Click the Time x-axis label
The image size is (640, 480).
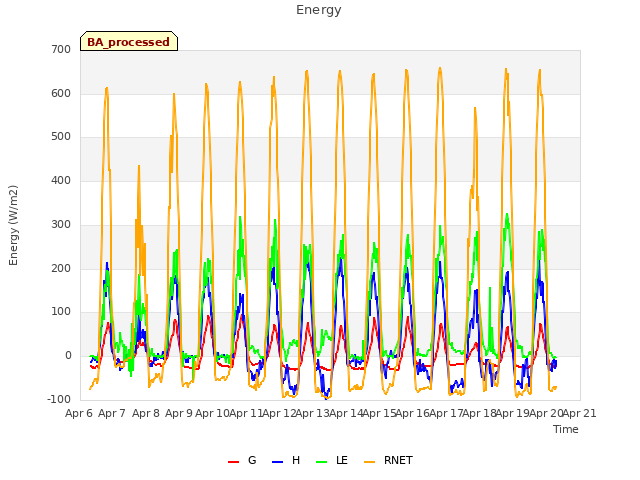tap(566, 429)
